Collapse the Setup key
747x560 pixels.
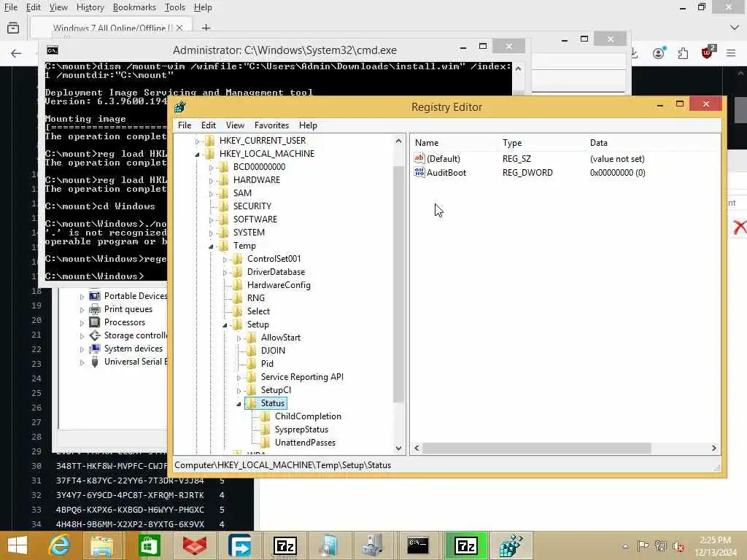225,325
